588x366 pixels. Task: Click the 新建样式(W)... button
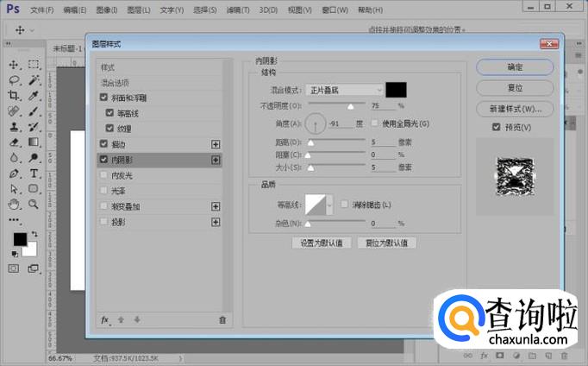pyautogui.click(x=515, y=110)
